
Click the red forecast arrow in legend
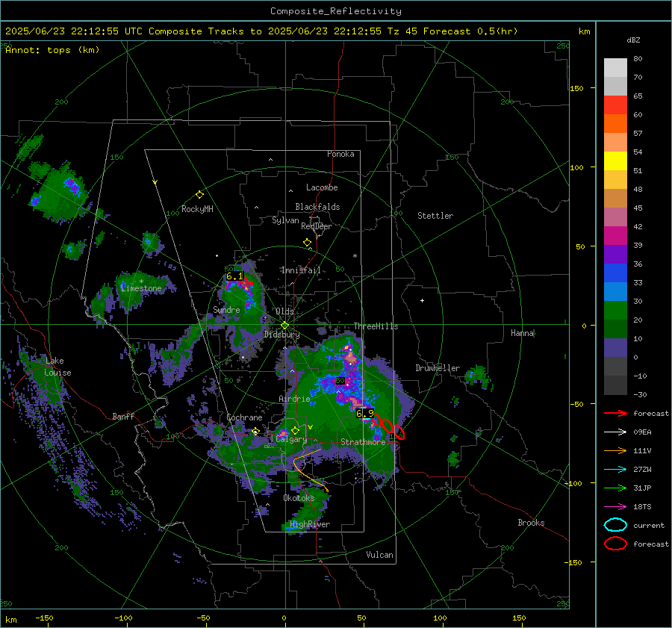(615, 413)
